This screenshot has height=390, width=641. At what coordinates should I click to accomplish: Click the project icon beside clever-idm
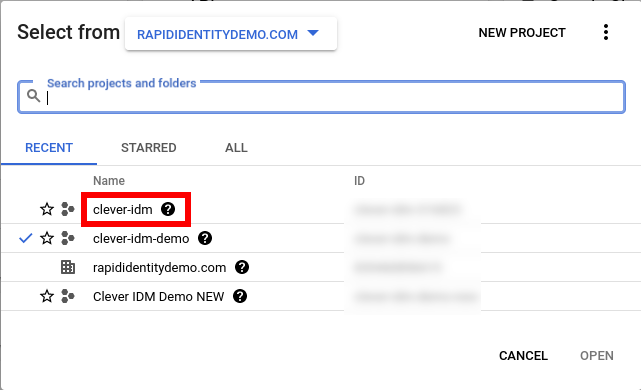[68, 209]
